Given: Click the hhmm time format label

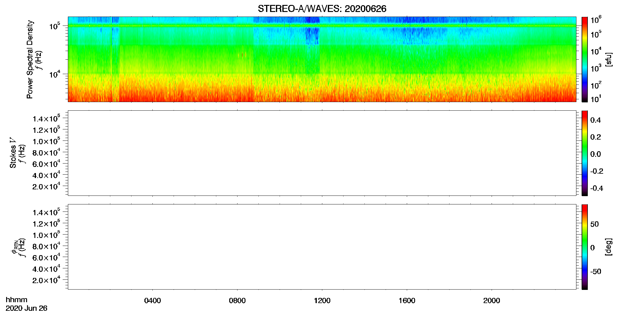Looking at the screenshot, I should (x=17, y=300).
